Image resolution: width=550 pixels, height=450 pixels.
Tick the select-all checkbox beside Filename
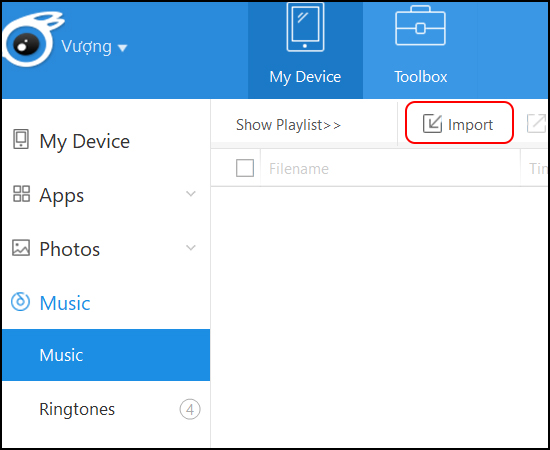pos(245,168)
